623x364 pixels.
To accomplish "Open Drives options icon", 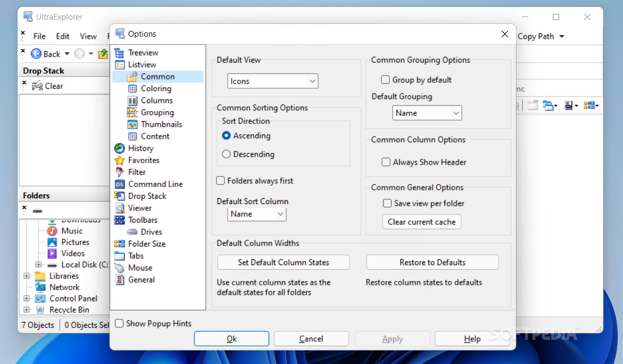I will click(132, 232).
